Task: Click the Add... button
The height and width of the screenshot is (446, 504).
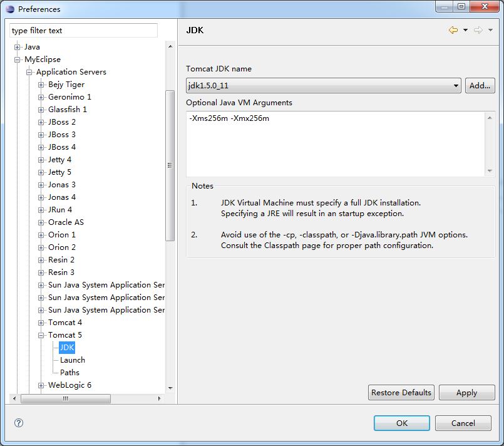Action: [480, 86]
